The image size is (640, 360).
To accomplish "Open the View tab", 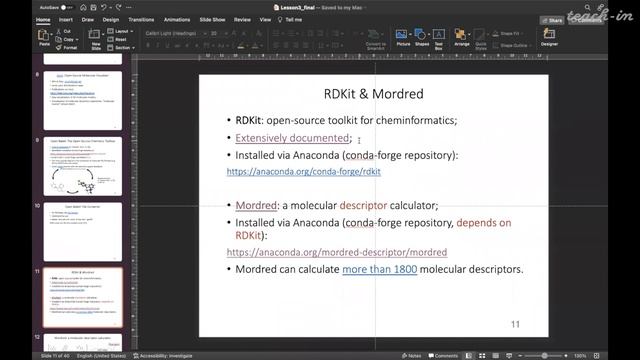I will 265,20.
